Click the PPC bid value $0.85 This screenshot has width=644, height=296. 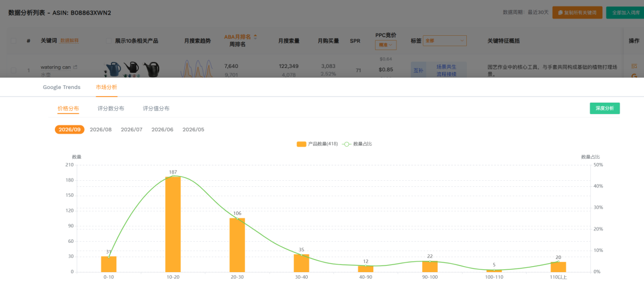(x=386, y=69)
